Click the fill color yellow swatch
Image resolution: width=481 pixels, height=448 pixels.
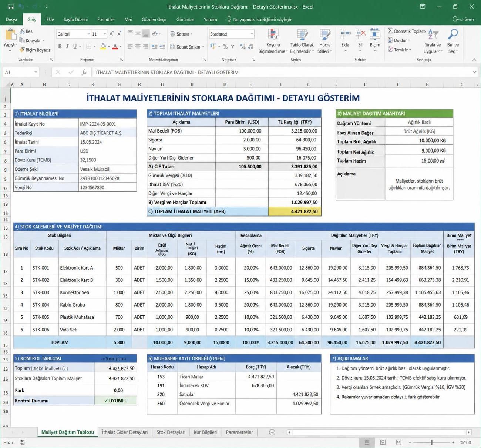click(x=103, y=47)
